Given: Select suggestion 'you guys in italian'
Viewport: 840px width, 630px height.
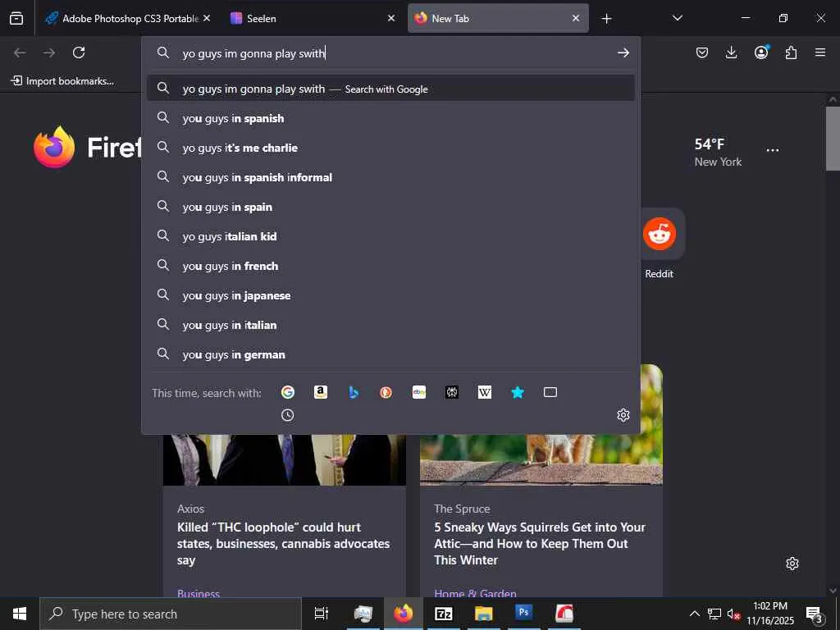Looking at the screenshot, I should 390,325.
